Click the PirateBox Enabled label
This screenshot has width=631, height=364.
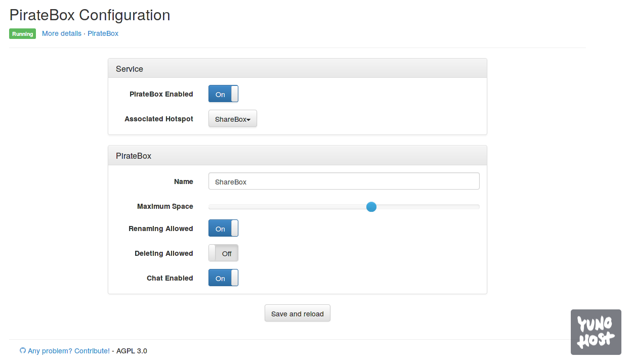(161, 95)
